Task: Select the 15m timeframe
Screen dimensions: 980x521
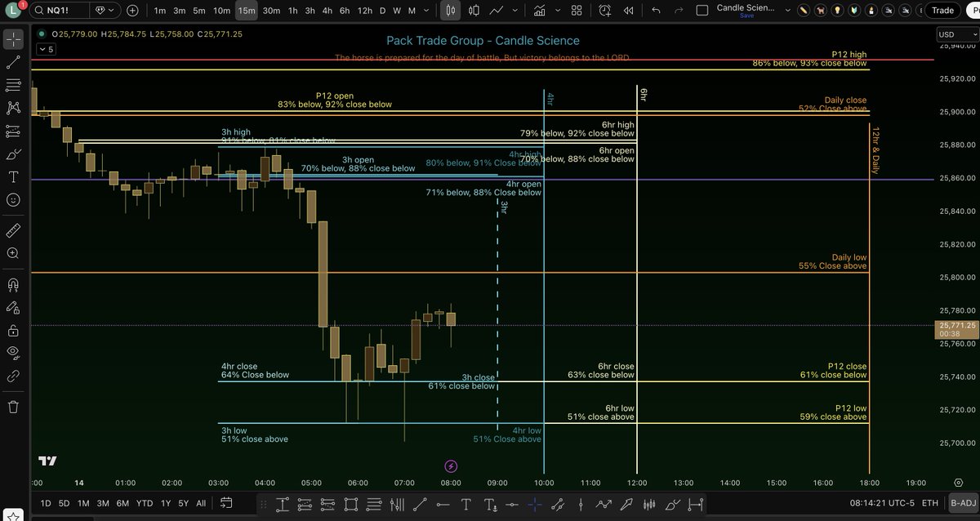Action: 246,11
